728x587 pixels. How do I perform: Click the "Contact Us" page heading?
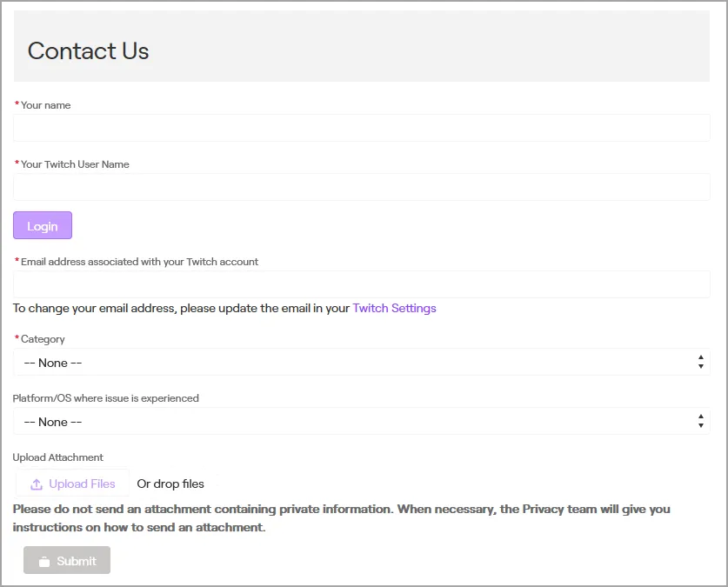coord(88,51)
